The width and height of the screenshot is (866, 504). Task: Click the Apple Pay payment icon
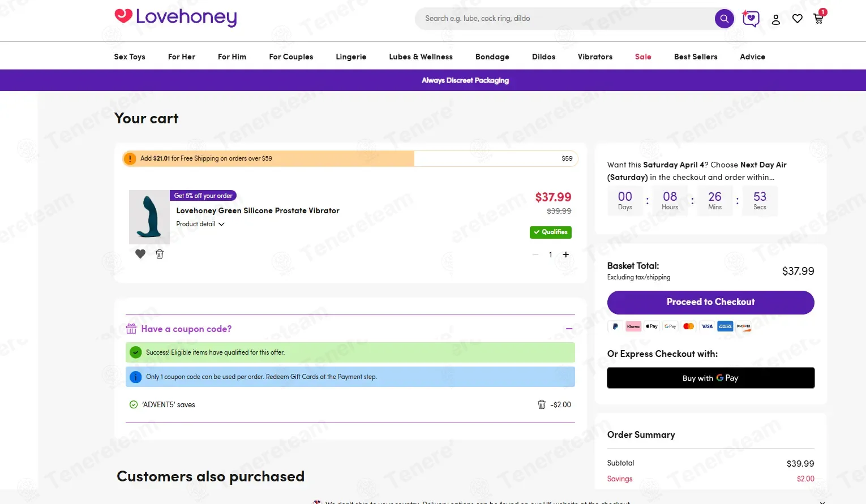pos(652,326)
